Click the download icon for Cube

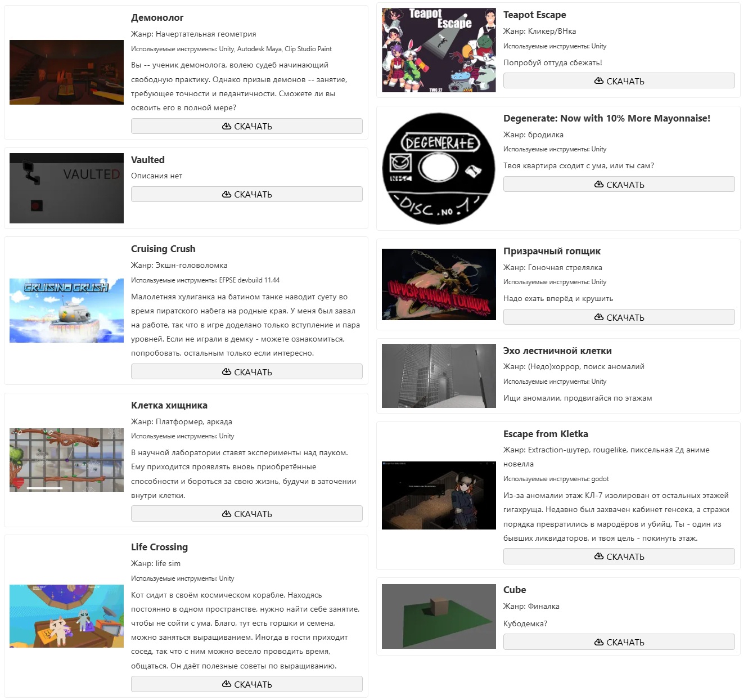click(x=599, y=642)
